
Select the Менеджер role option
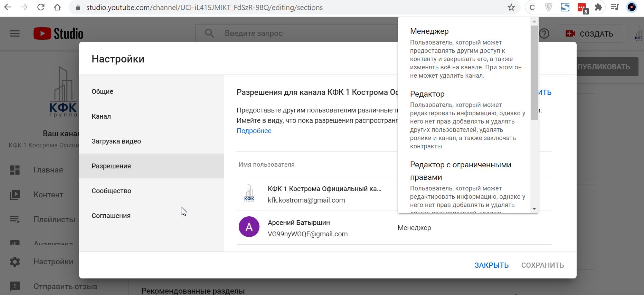coord(429,31)
